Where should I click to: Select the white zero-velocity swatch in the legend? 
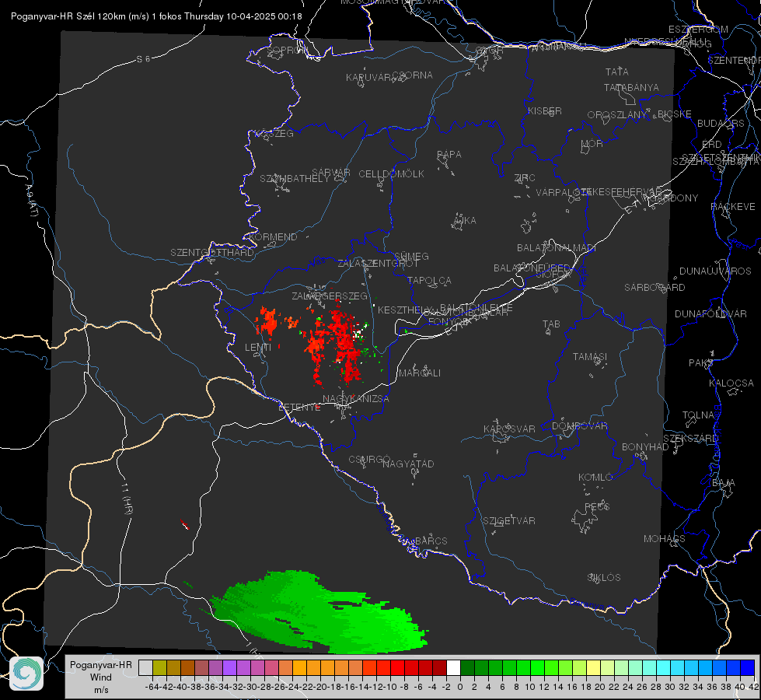[x=453, y=667]
